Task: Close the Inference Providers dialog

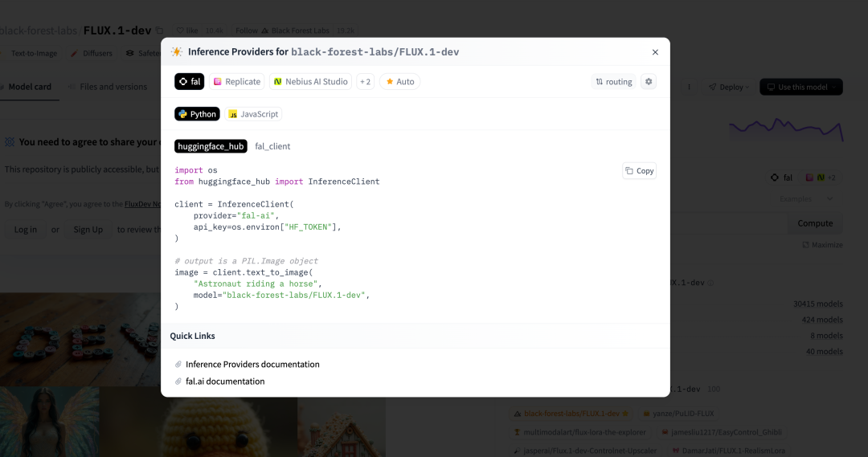Action: 655,52
